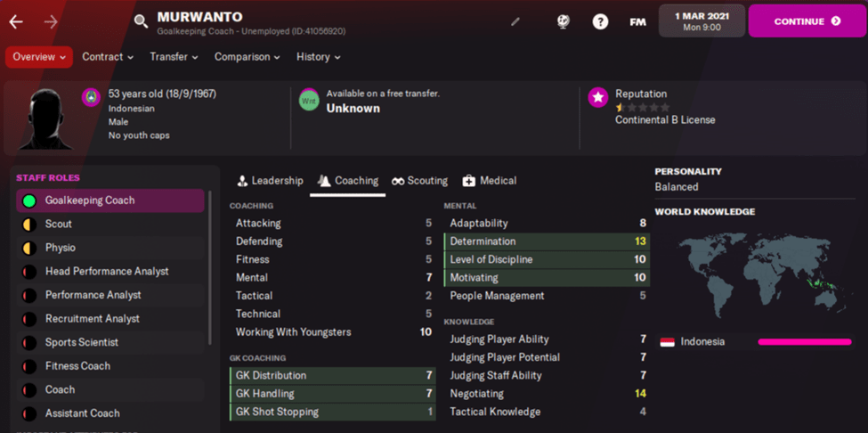
Task: Click the FM menu logo
Action: (x=637, y=21)
